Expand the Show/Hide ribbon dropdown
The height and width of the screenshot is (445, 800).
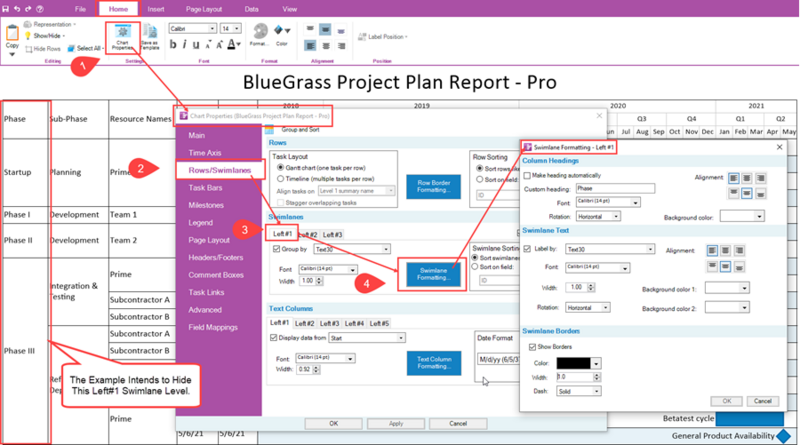click(x=49, y=36)
